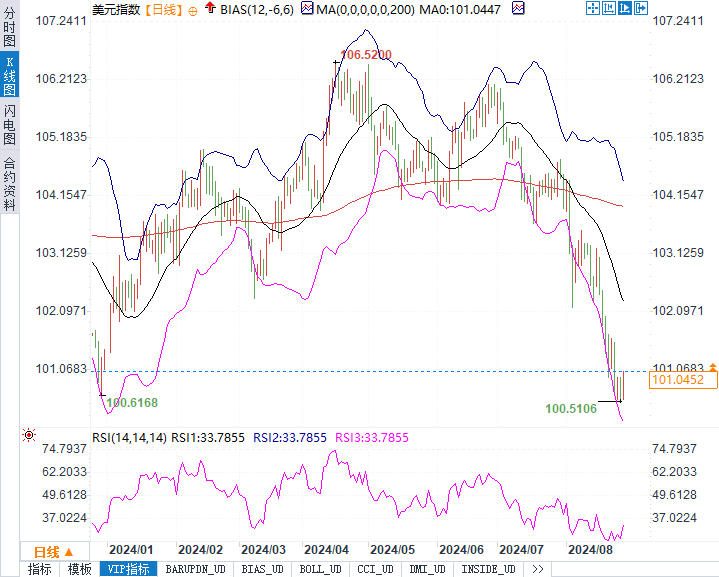Select the K线图 sidebar mode
The image size is (719, 577).
point(9,76)
